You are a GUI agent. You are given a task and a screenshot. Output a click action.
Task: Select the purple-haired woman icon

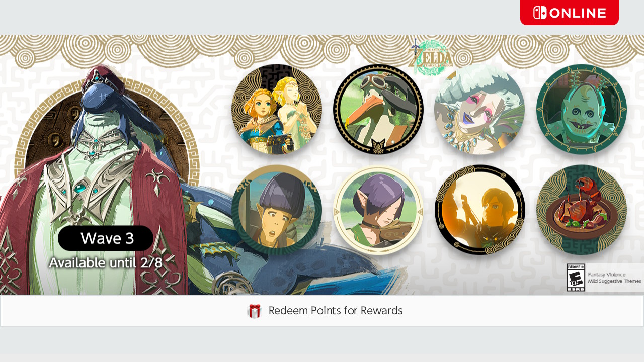pos(378,210)
